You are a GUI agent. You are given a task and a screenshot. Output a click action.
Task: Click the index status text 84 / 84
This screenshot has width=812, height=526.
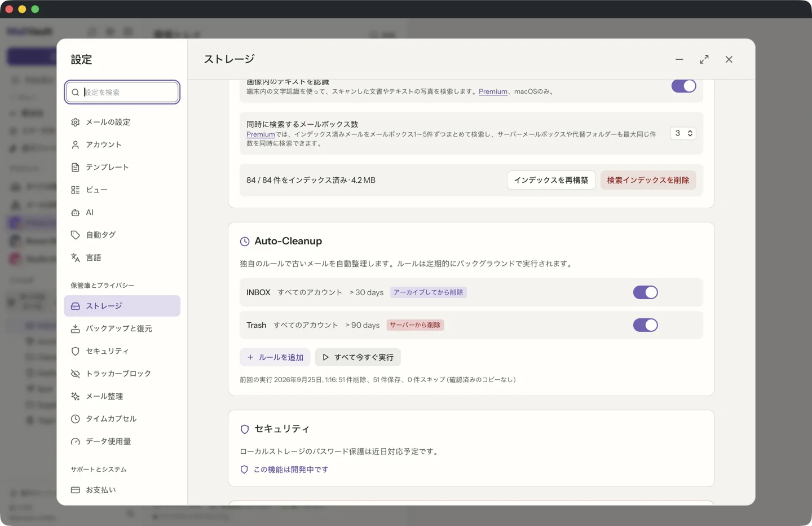pyautogui.click(x=311, y=180)
